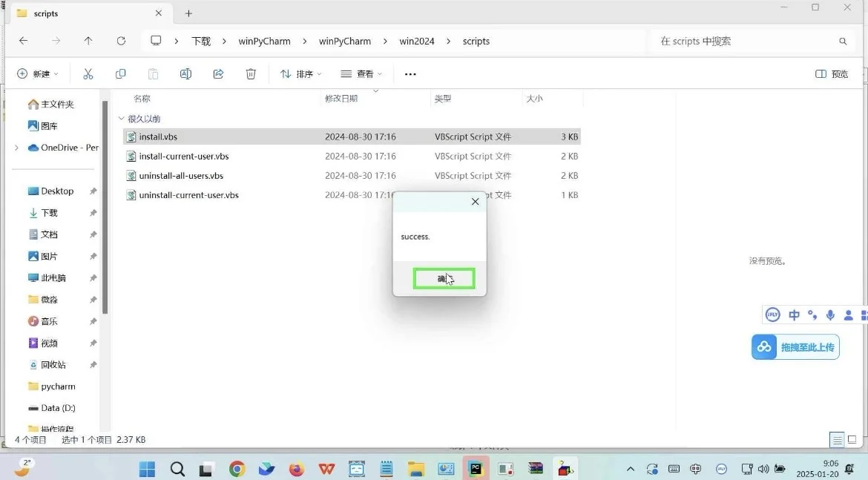Click the Rename icon in the toolbar
Viewport: 868px width, 480px height.
[185, 73]
